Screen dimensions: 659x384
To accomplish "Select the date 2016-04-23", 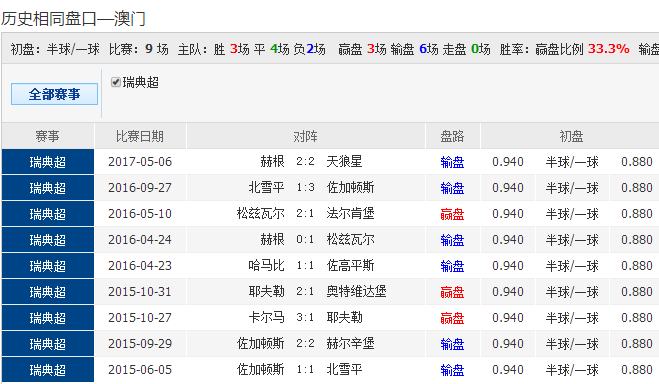I will (x=140, y=266).
